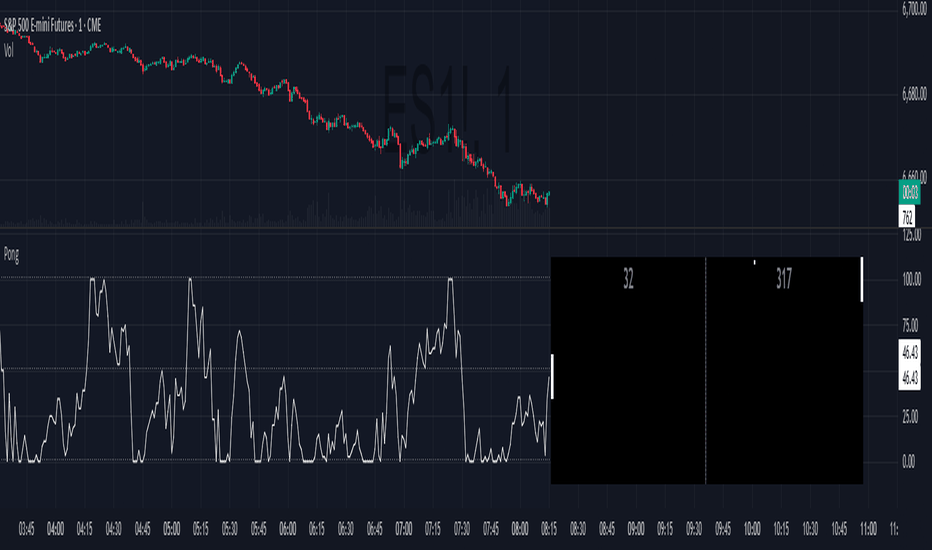Click the 6,680.00 price axis label
The width and height of the screenshot is (932, 550).
click(910, 96)
